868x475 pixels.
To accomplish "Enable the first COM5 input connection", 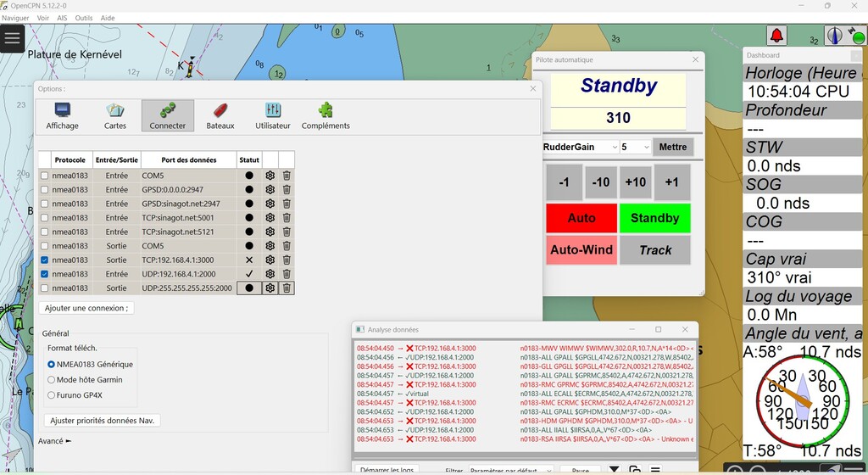I will pyautogui.click(x=44, y=176).
